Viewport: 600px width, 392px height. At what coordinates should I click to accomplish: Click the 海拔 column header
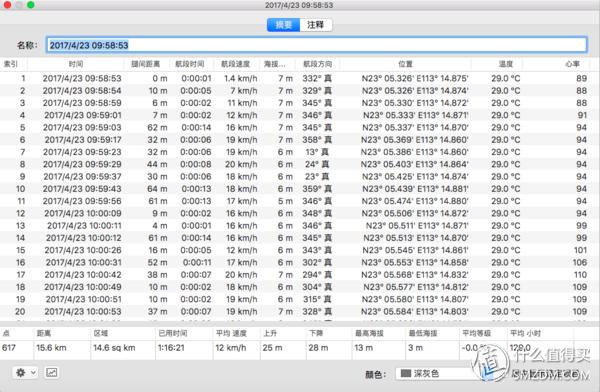tap(274, 64)
